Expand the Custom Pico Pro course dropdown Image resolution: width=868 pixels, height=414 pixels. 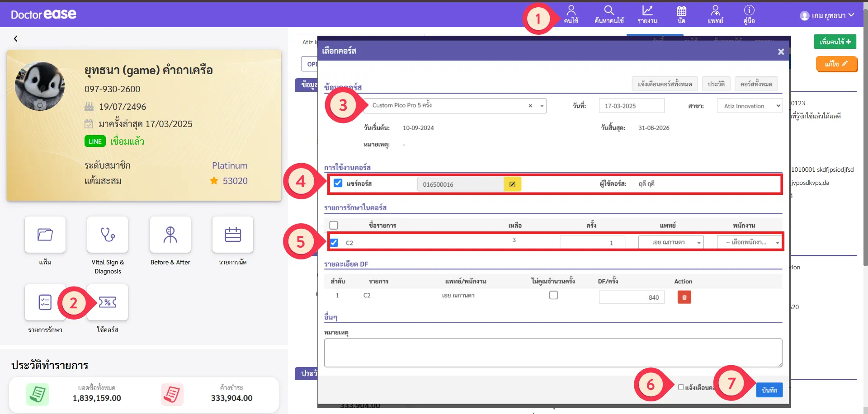542,106
